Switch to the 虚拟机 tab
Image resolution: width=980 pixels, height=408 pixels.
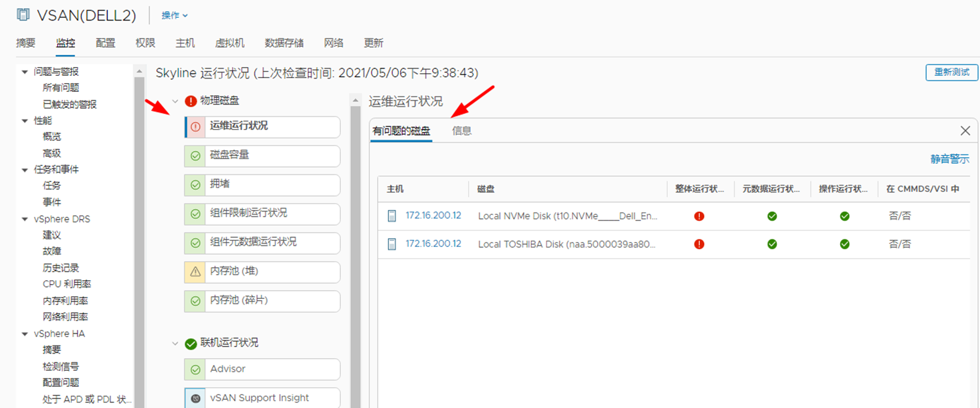pos(230,43)
